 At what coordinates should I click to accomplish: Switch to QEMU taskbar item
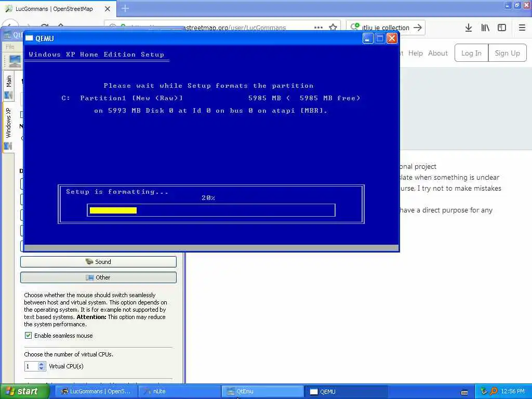[345, 392]
